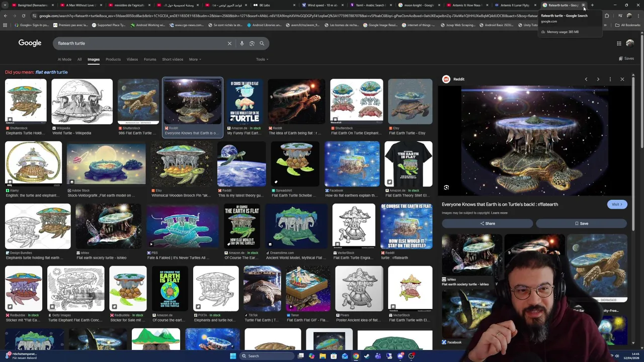This screenshot has width=644, height=362.
Task: Open the 'My Funny Flat Earth' Amazon thumbnail
Action: 245,102
